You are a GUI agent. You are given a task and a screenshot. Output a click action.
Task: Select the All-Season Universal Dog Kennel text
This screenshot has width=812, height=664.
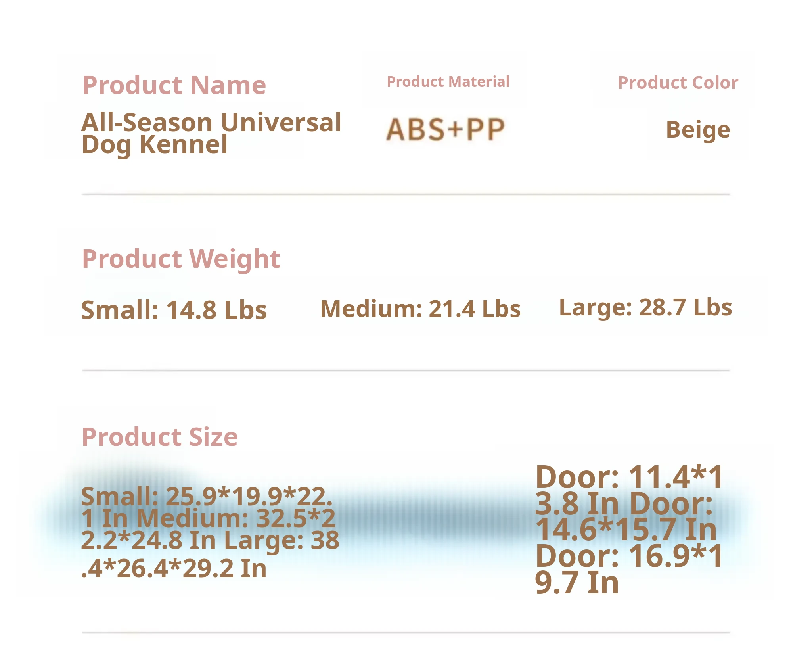point(211,133)
